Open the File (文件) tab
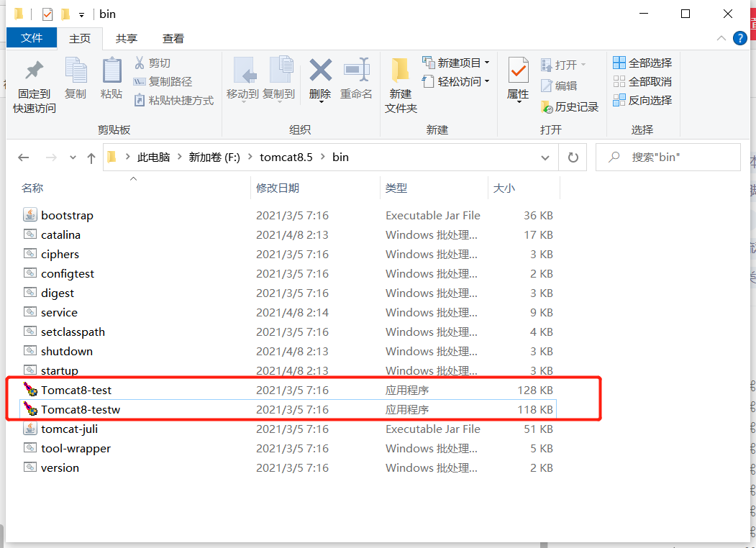756x548 pixels. 32,37
